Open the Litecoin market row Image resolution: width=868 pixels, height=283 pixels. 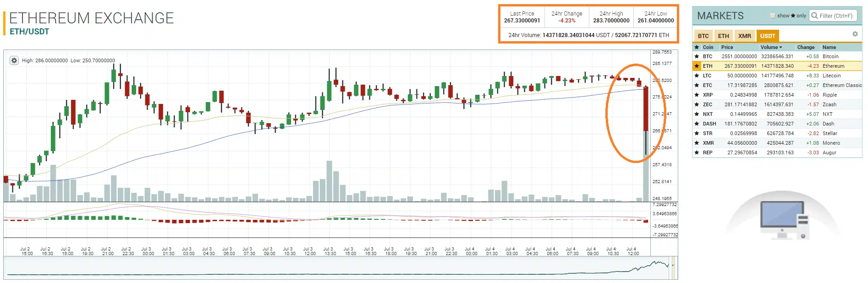[777, 76]
